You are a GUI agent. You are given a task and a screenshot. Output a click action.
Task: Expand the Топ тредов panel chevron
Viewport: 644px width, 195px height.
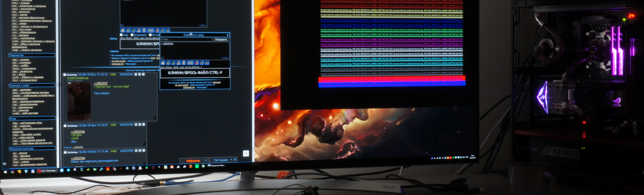click(231, 160)
